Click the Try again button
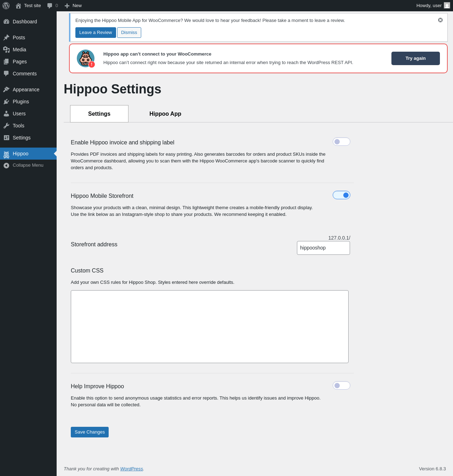Screen dimensions: 453x476 pos(415,58)
